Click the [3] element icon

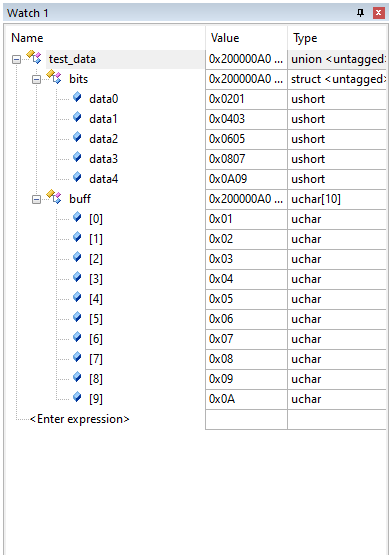(77, 277)
